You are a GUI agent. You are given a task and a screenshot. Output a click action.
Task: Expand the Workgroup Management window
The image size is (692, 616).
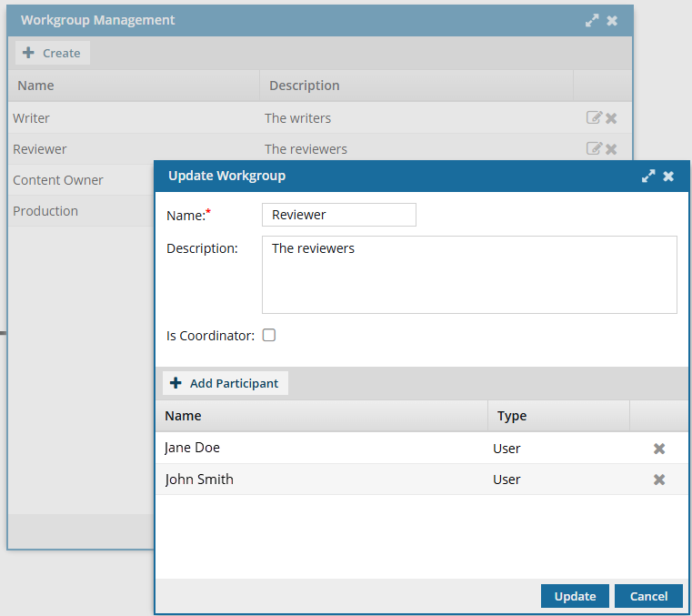(x=592, y=20)
